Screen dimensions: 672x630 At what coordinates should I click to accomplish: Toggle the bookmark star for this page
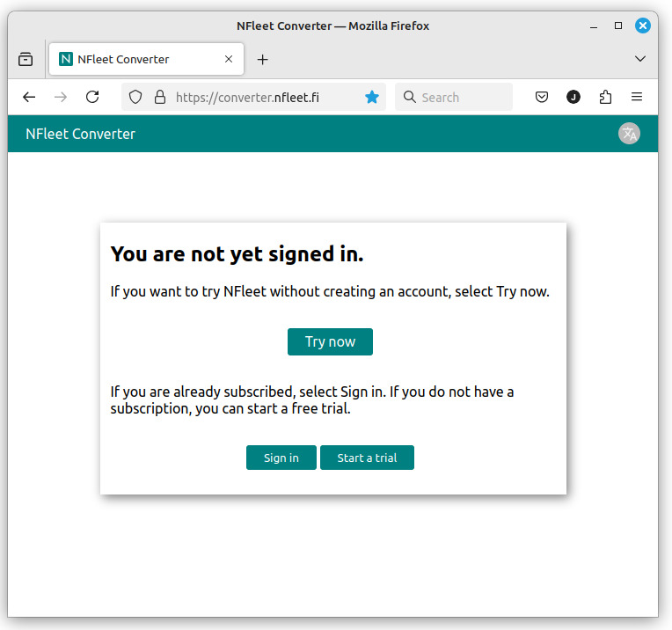coord(371,98)
